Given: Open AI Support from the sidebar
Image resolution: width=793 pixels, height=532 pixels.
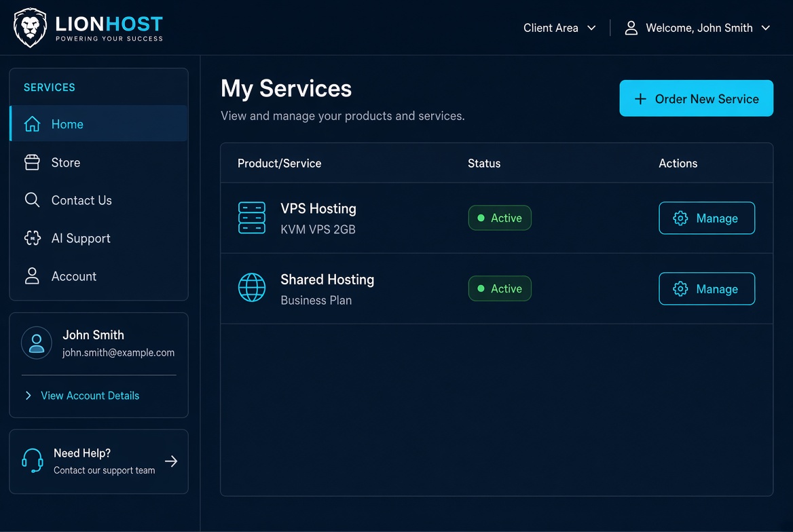Looking at the screenshot, I should (x=98, y=238).
